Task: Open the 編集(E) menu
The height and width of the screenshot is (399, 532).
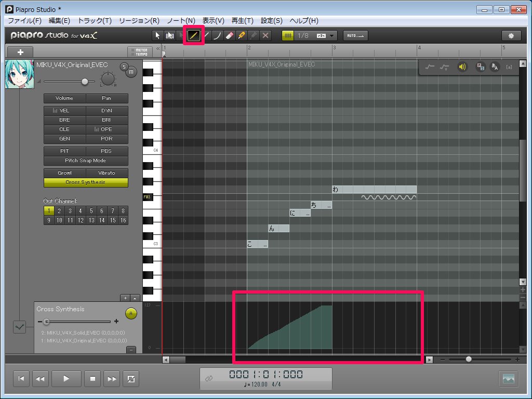Action: click(59, 21)
